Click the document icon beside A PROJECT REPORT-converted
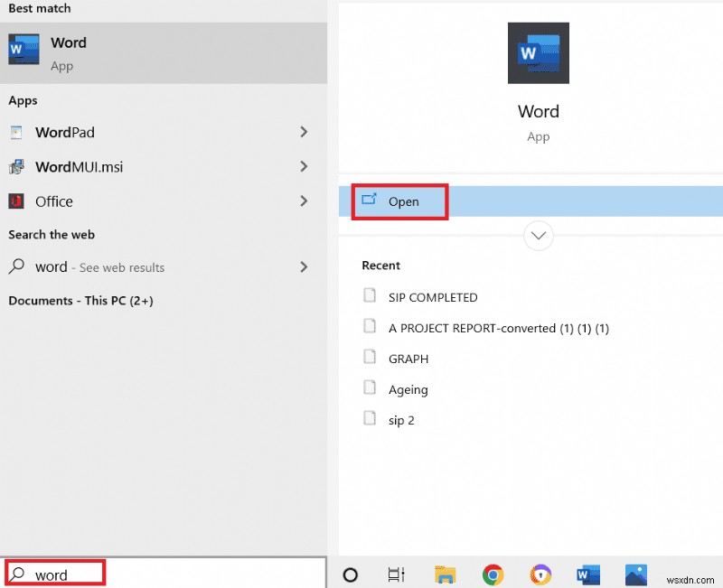Viewport: 723px width, 588px height. pos(370,326)
